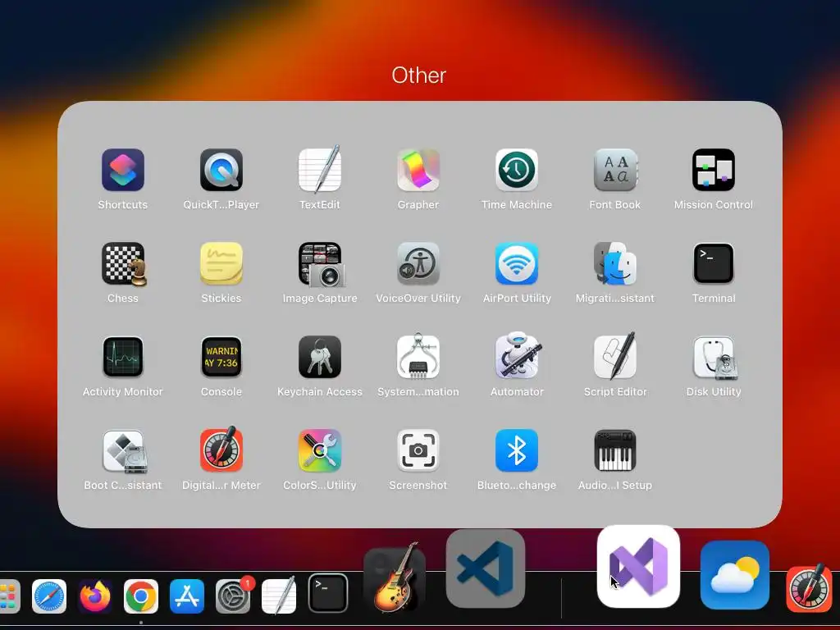Open Time Machine
The width and height of the screenshot is (840, 630).
pyautogui.click(x=517, y=171)
